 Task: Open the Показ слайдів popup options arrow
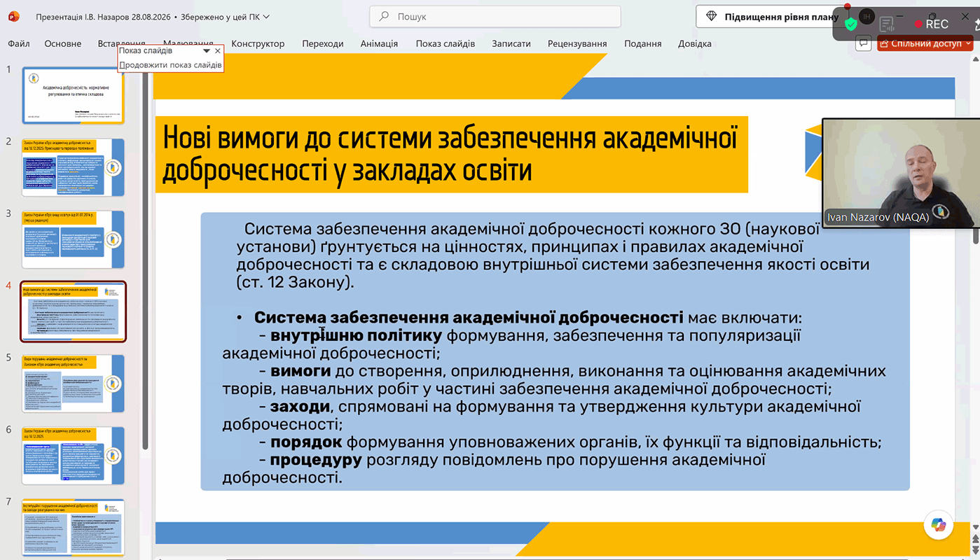coord(207,51)
